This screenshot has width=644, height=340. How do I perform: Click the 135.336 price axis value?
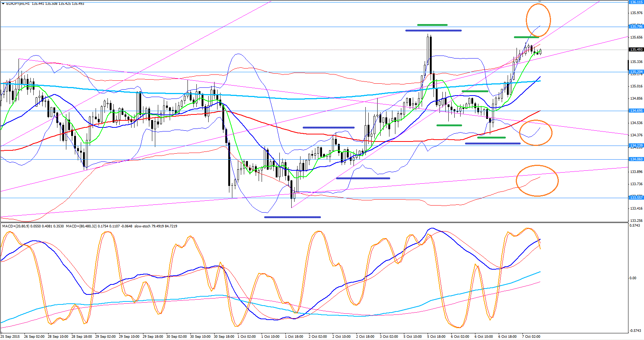coord(636,62)
